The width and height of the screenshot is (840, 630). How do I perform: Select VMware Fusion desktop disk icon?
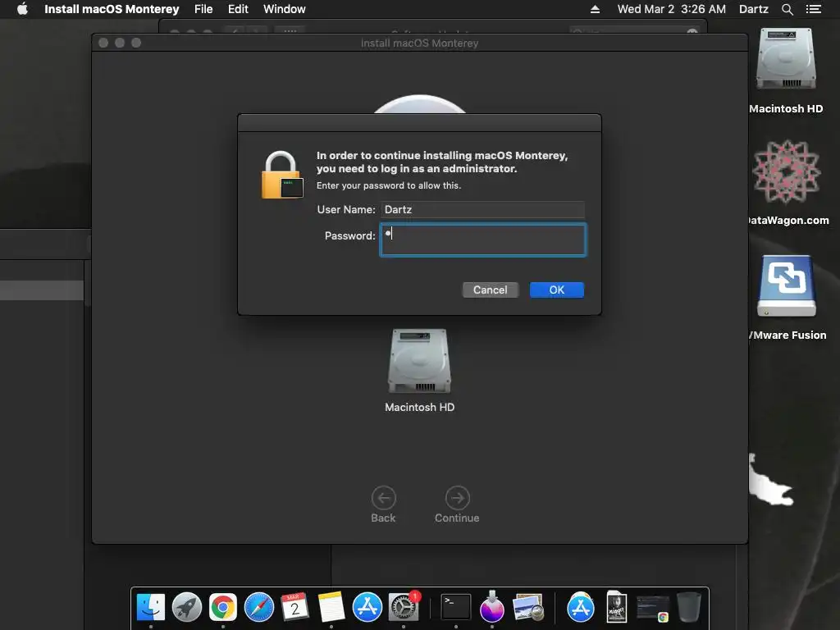[786, 286]
